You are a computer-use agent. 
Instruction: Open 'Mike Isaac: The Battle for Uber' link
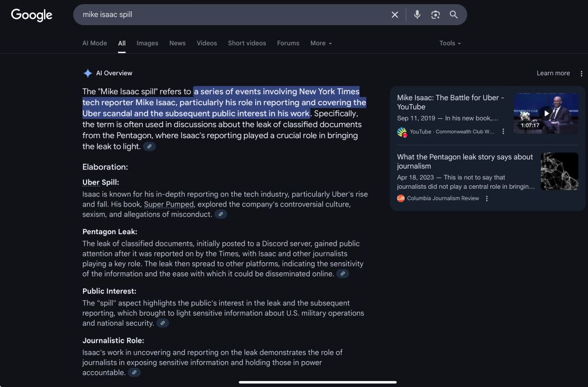coord(450,102)
